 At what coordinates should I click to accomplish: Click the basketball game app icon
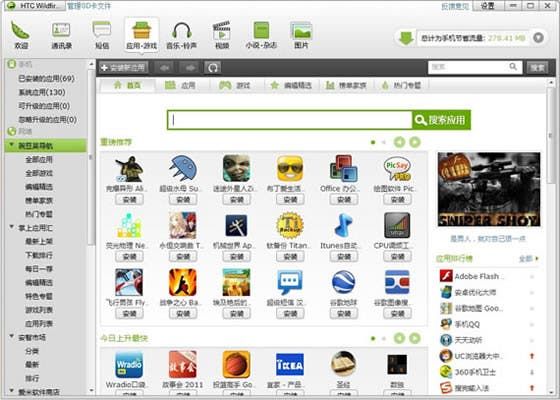point(236,365)
